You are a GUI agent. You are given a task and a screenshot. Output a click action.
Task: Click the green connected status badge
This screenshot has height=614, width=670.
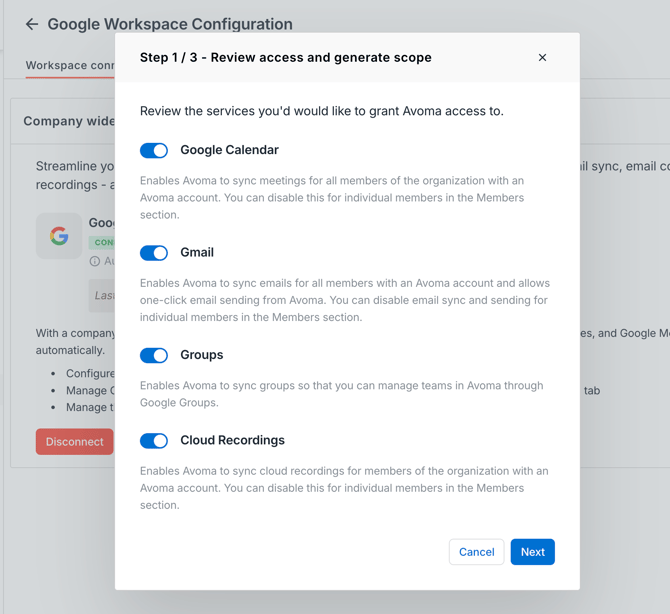click(102, 243)
